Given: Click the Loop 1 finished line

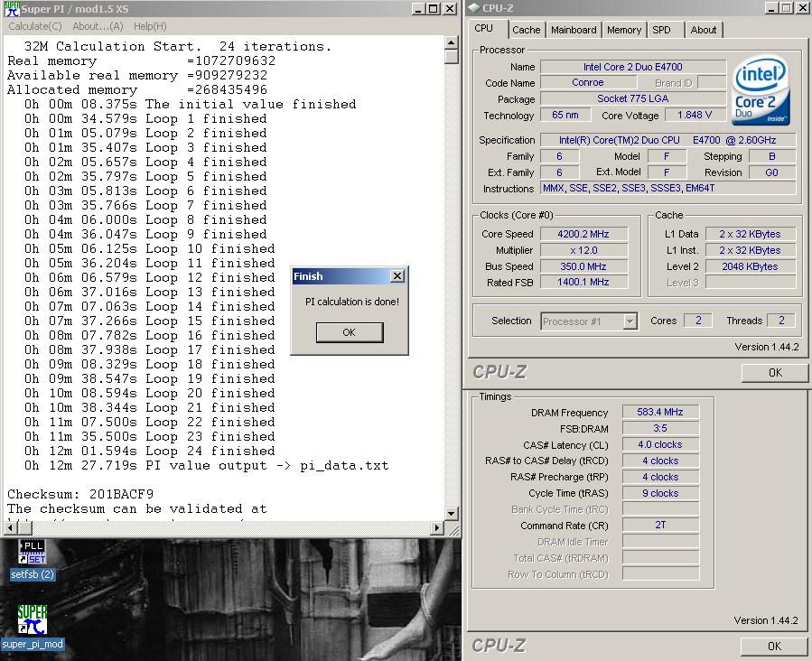Looking at the screenshot, I should pos(145,119).
